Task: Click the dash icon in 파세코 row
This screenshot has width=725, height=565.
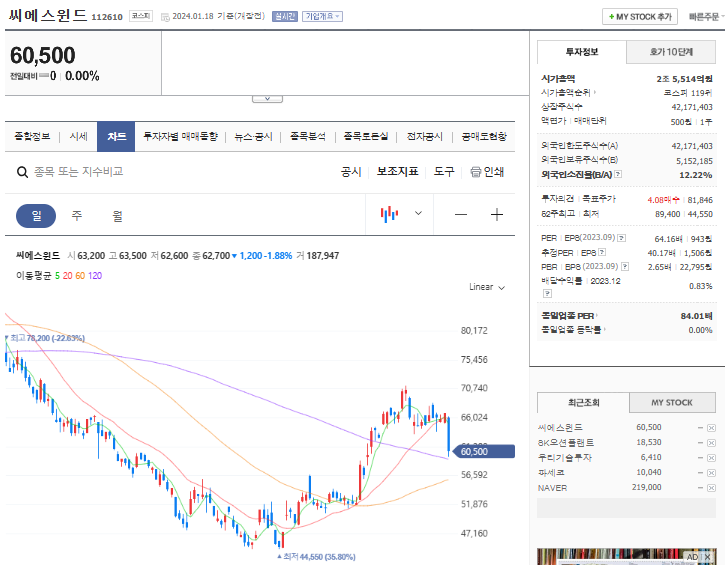Action: (700, 473)
